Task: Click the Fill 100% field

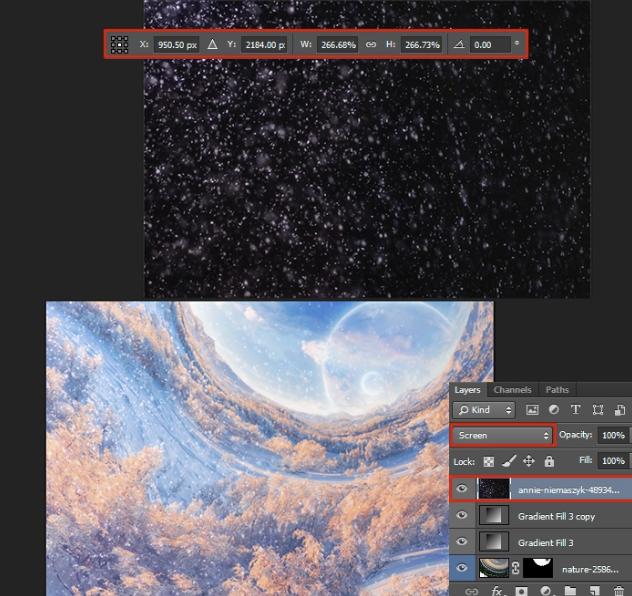Action: tap(613, 461)
